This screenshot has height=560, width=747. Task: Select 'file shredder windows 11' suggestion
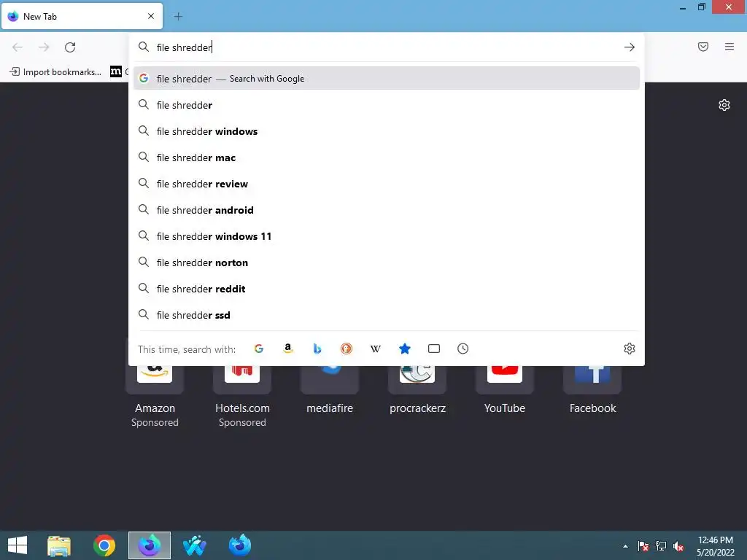[x=387, y=236]
